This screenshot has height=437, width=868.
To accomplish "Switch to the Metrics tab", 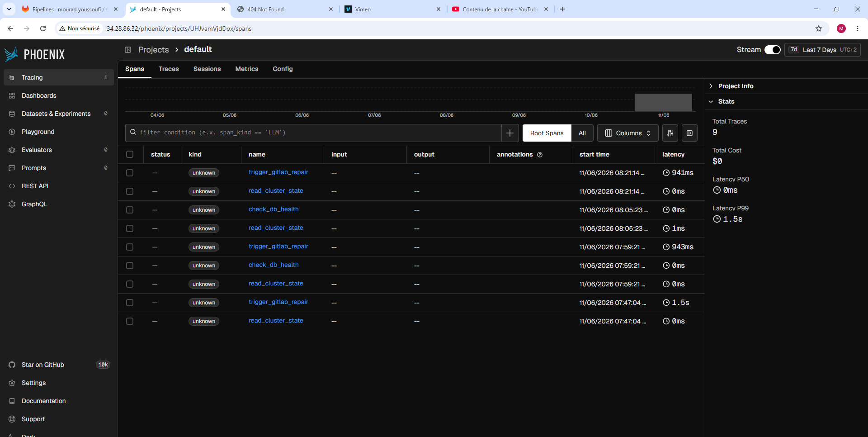I will (247, 69).
